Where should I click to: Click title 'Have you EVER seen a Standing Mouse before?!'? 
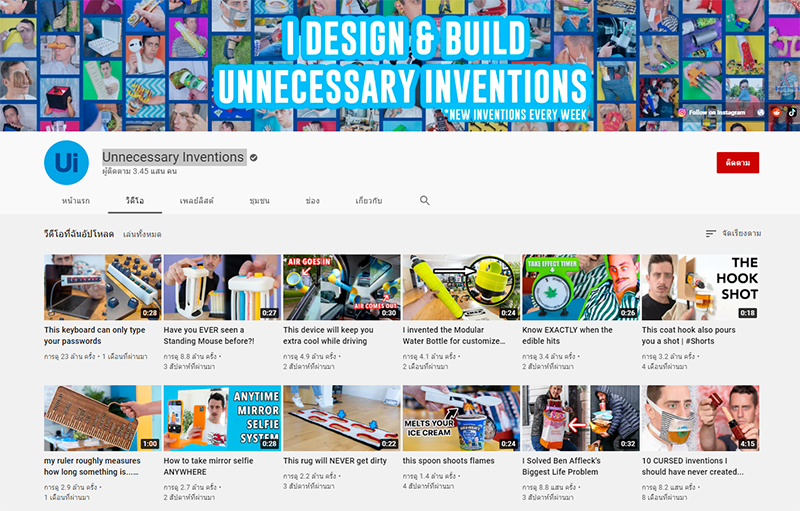(209, 336)
